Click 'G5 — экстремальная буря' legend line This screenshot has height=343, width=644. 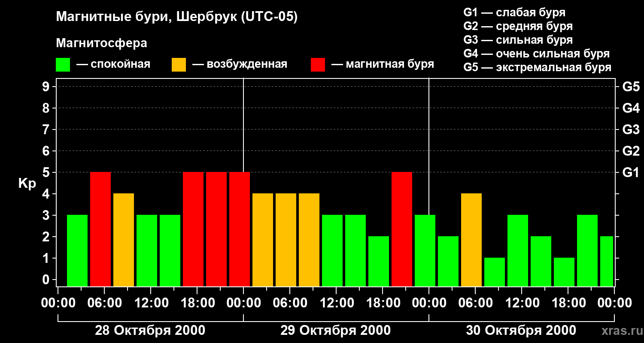click(537, 67)
